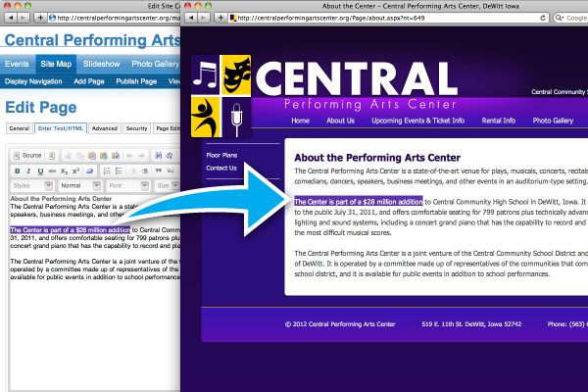
Task: Click the Add Page link
Action: click(89, 81)
